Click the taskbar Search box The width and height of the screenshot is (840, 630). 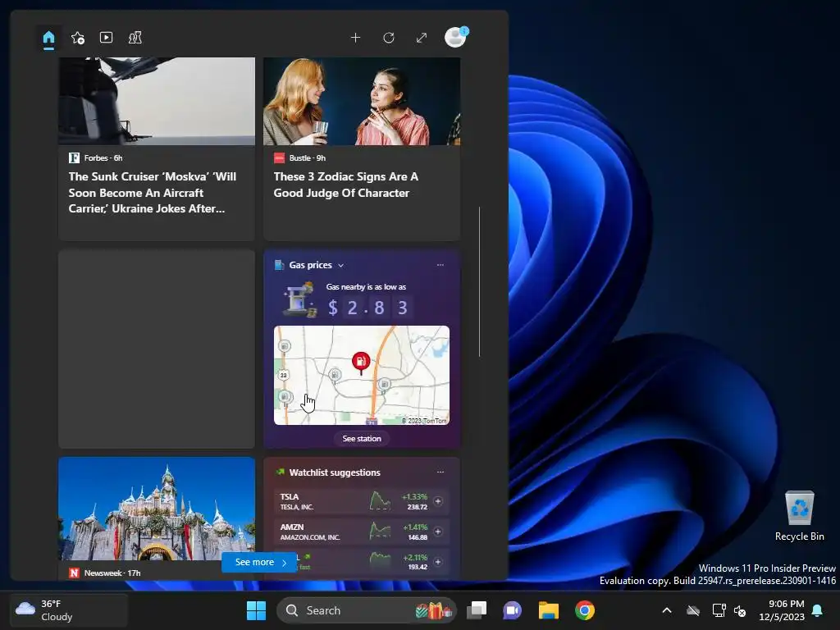367,610
